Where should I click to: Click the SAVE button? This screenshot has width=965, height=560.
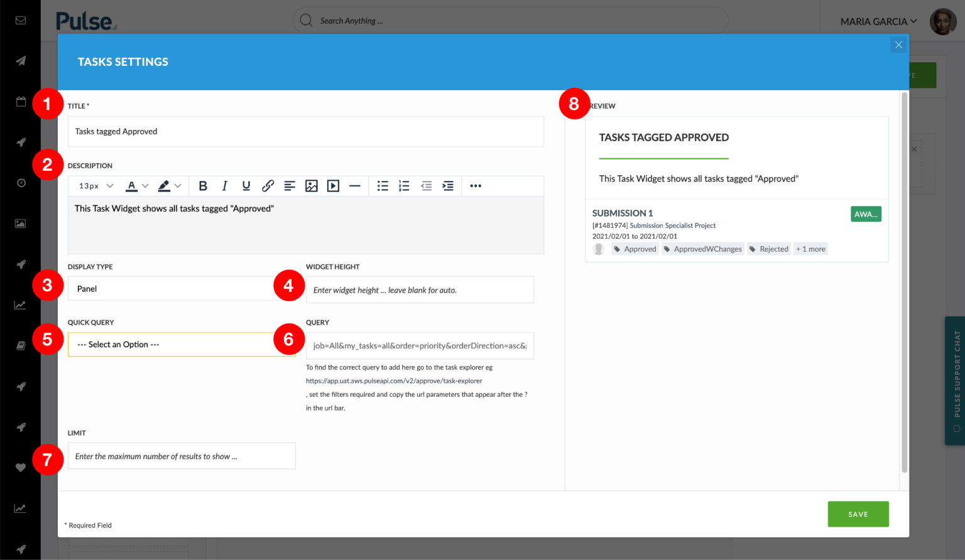(858, 514)
